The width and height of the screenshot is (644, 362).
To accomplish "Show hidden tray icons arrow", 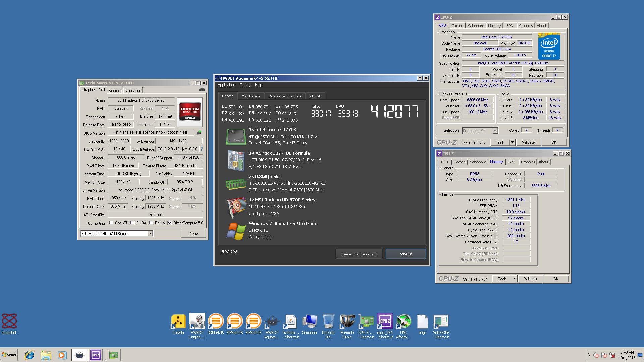I will point(589,354).
